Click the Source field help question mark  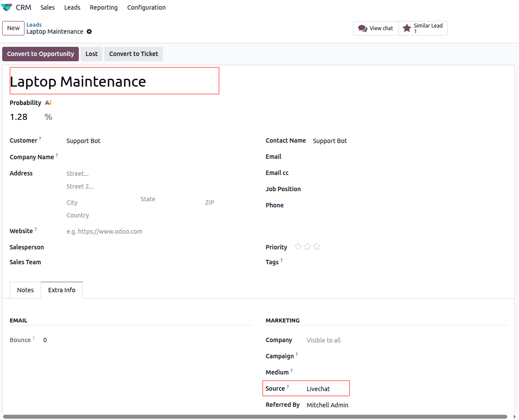(288, 387)
